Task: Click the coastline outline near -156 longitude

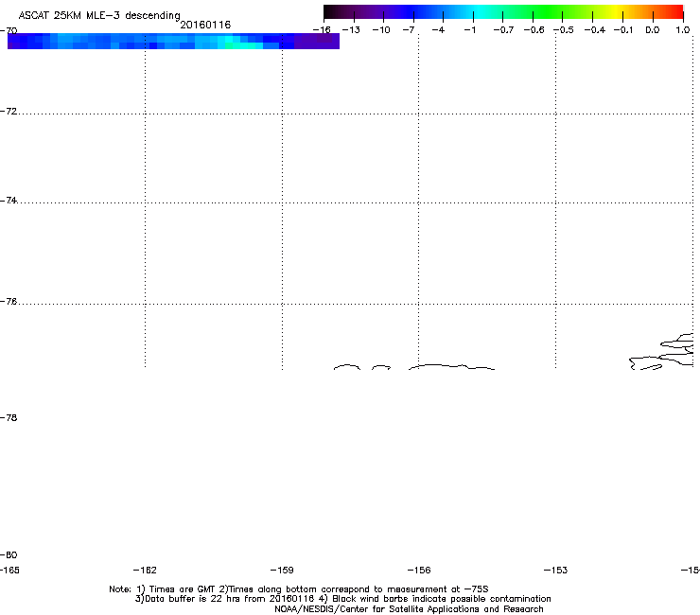Action: (x=451, y=367)
